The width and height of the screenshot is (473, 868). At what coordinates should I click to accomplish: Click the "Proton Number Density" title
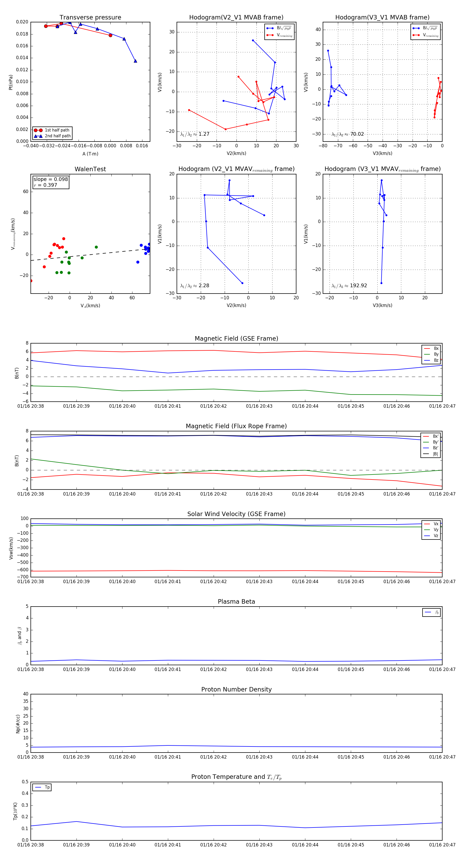[236, 689]
